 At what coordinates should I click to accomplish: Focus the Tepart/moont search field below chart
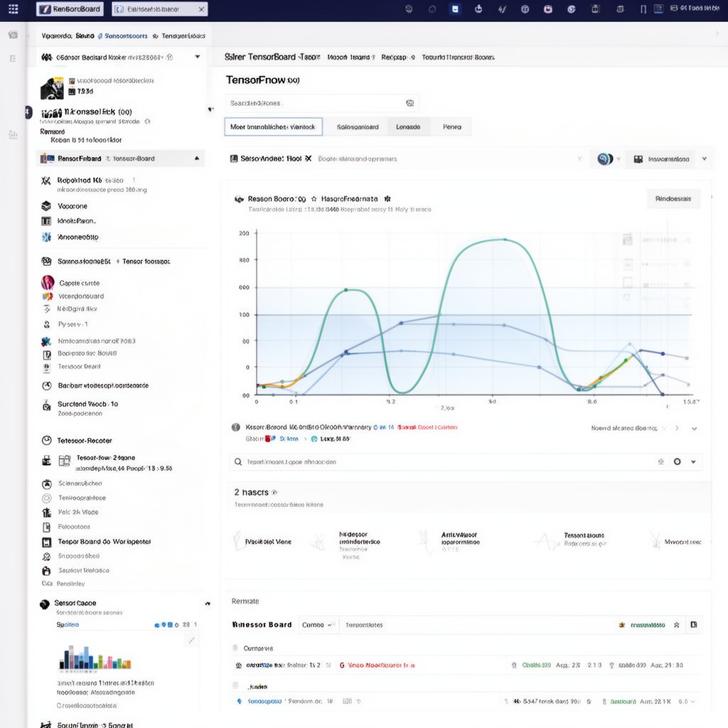(x=466, y=462)
